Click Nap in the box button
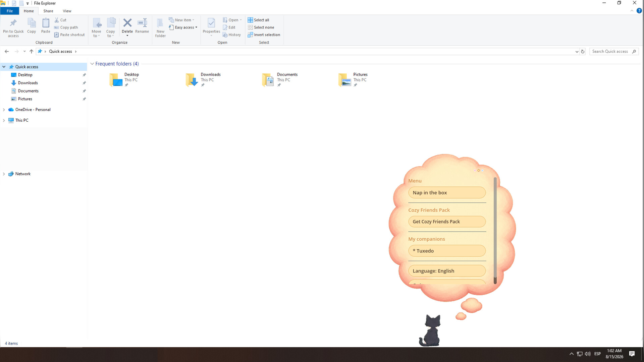This screenshot has width=644, height=362. (447, 193)
